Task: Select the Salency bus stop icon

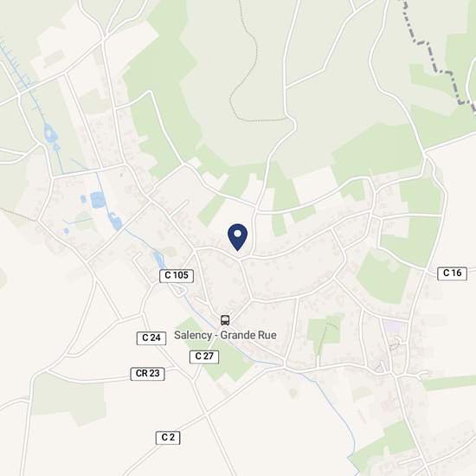Action: point(225,320)
